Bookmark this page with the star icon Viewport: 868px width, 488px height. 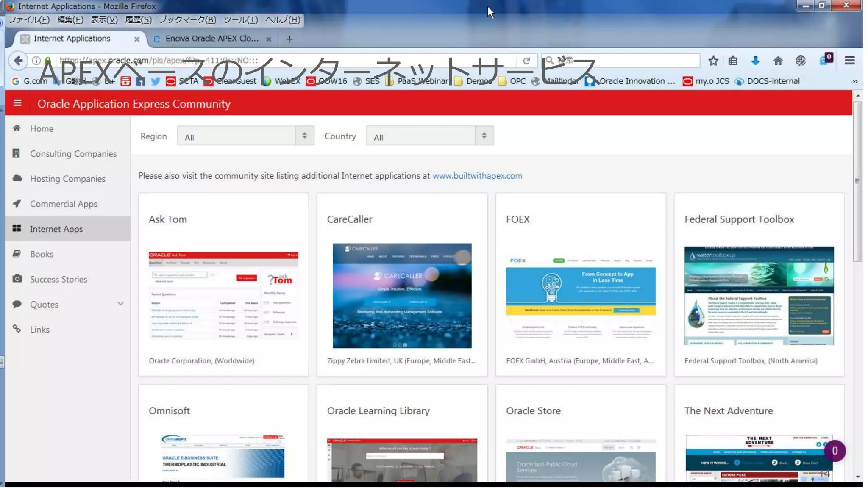tap(713, 61)
